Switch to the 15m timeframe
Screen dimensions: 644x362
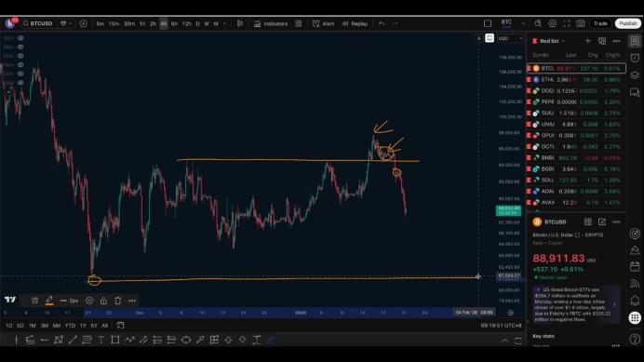(x=114, y=24)
